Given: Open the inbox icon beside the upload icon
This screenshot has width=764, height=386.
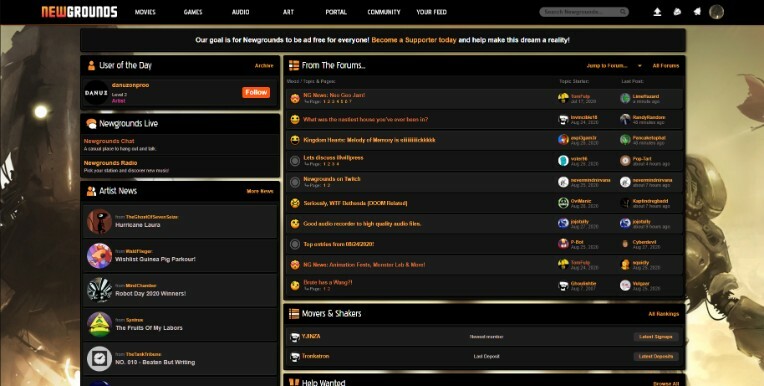Looking at the screenshot, I should [x=677, y=12].
